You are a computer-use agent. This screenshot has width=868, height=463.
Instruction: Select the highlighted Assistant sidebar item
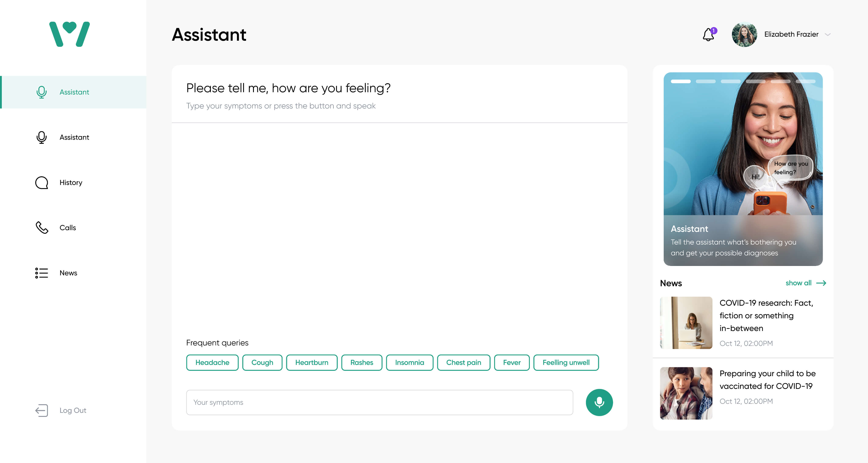coord(74,92)
